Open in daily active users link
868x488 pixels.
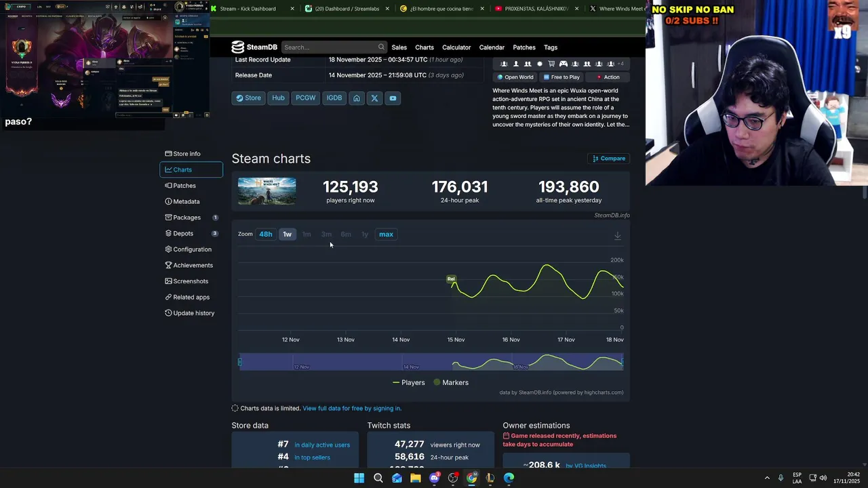click(x=322, y=445)
